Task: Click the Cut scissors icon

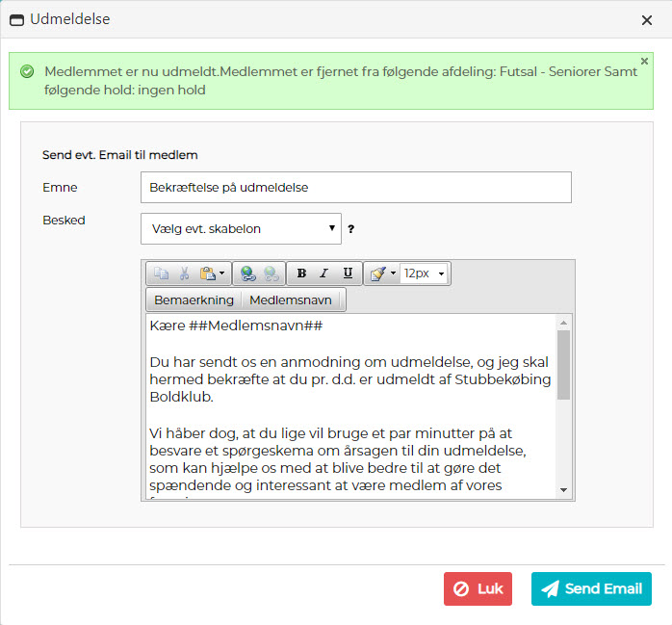Action: pyautogui.click(x=184, y=273)
